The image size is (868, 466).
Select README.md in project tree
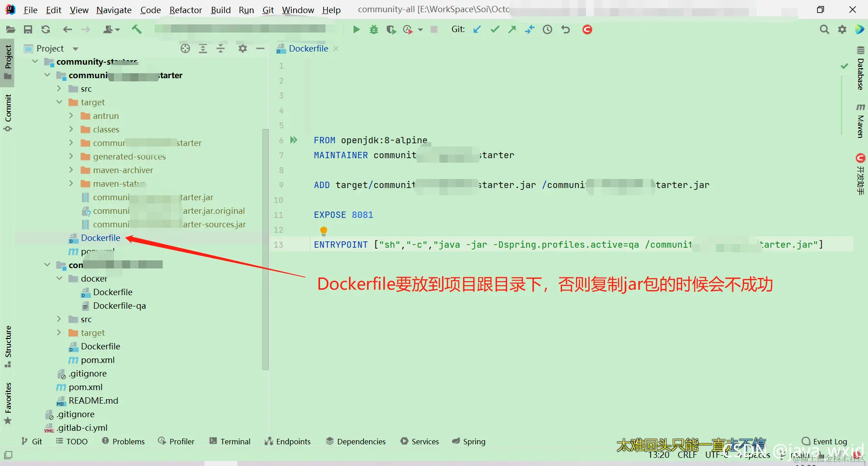click(93, 400)
